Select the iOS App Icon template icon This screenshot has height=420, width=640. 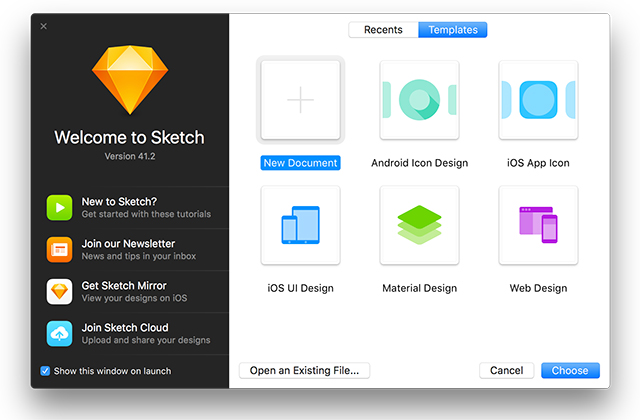click(x=538, y=100)
